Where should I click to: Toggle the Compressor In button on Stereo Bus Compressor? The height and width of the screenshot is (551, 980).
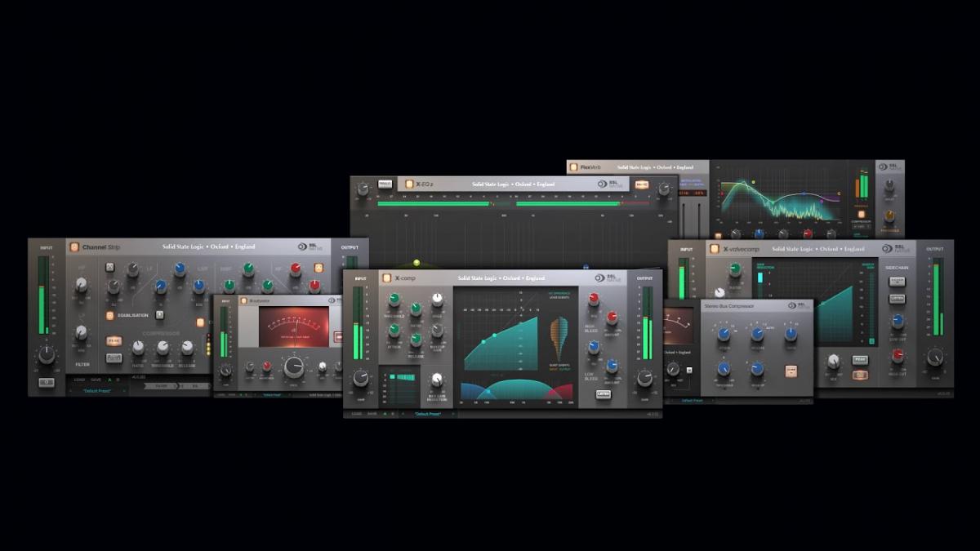(791, 371)
